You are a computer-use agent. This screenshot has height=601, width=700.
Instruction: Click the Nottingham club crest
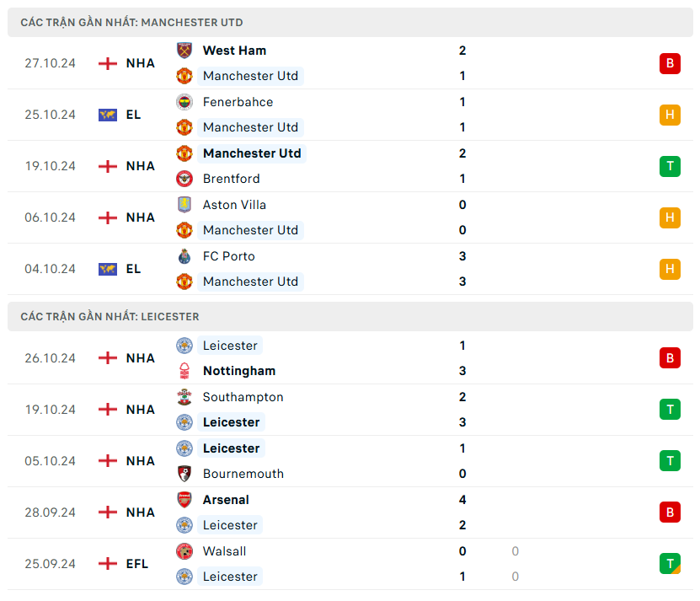[x=184, y=371]
